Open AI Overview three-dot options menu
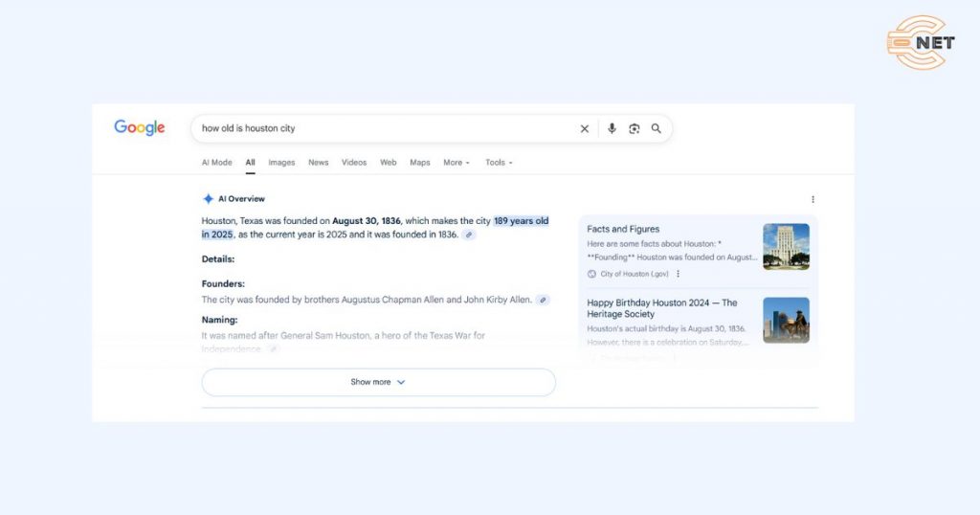This screenshot has height=515, width=980. (x=813, y=199)
